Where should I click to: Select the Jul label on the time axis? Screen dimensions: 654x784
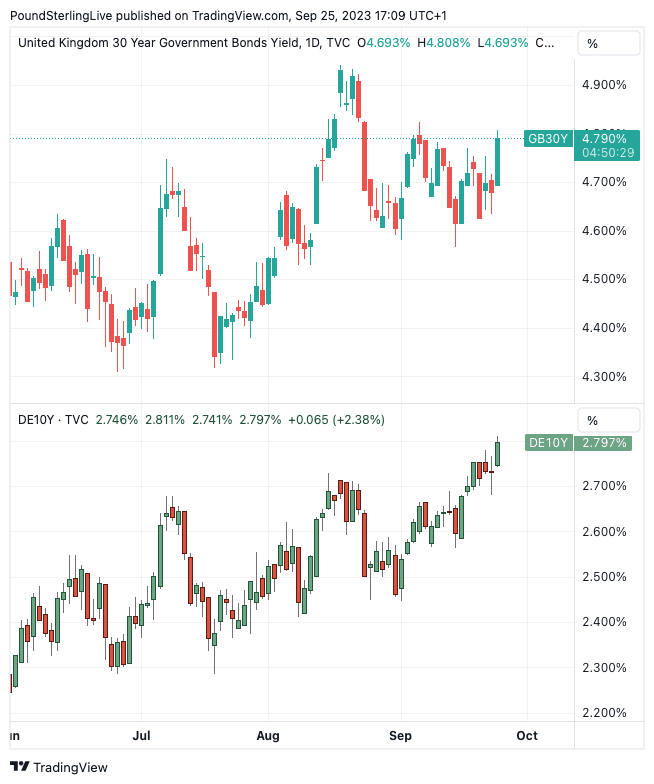[x=141, y=736]
